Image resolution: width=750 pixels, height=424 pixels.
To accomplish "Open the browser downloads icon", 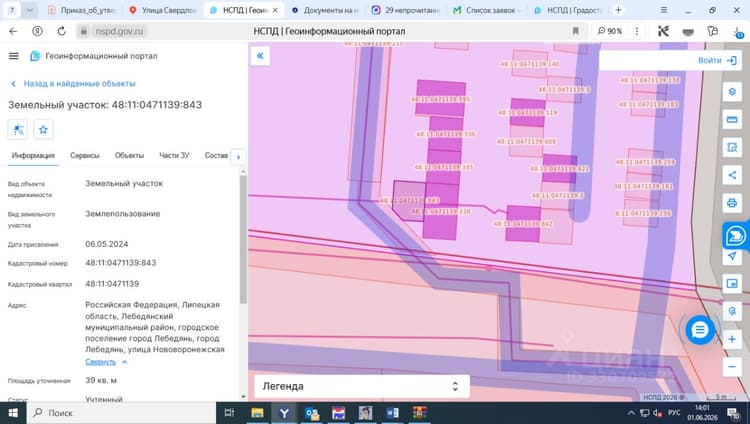I will (x=738, y=32).
